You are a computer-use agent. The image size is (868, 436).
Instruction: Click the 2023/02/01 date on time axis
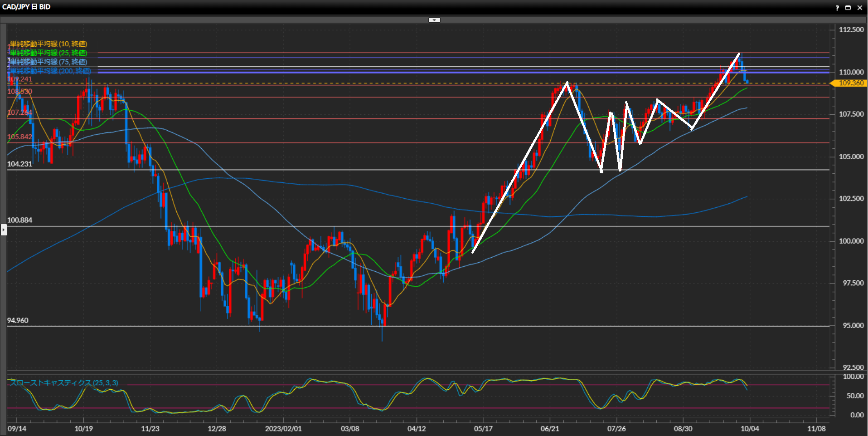pyautogui.click(x=283, y=429)
